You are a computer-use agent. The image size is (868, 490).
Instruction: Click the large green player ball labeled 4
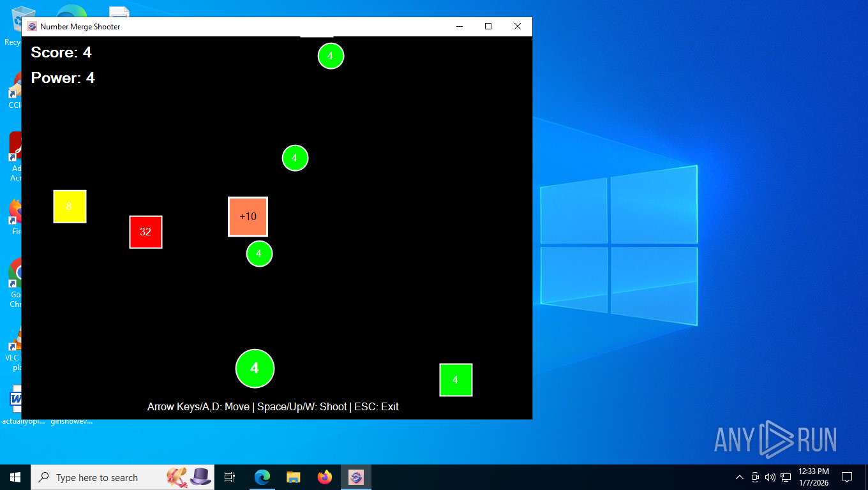[255, 368]
